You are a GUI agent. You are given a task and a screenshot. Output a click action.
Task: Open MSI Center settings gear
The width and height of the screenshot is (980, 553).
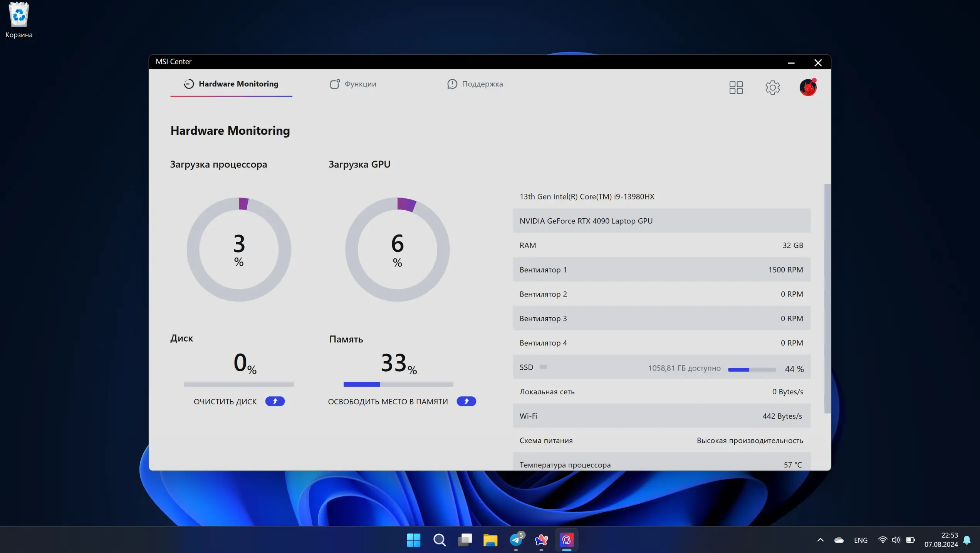coord(772,87)
